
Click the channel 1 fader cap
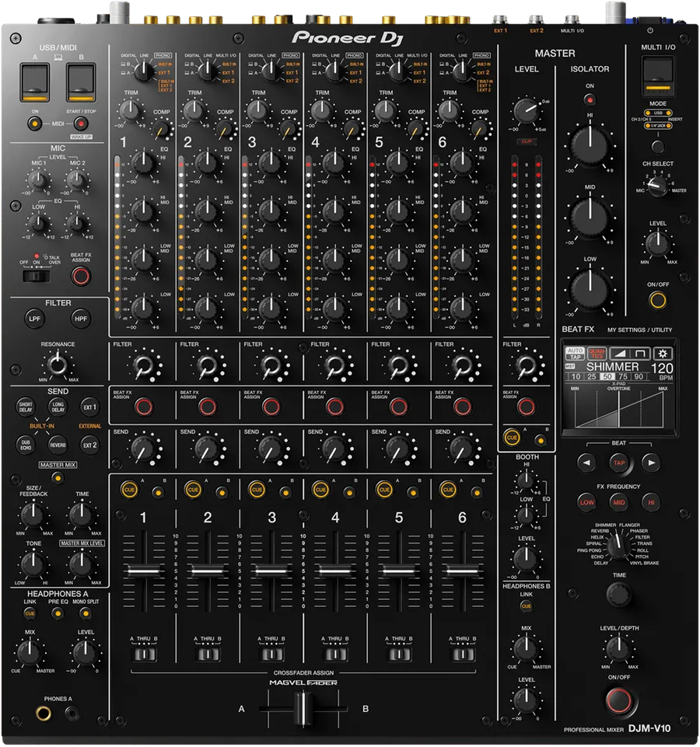click(144, 571)
